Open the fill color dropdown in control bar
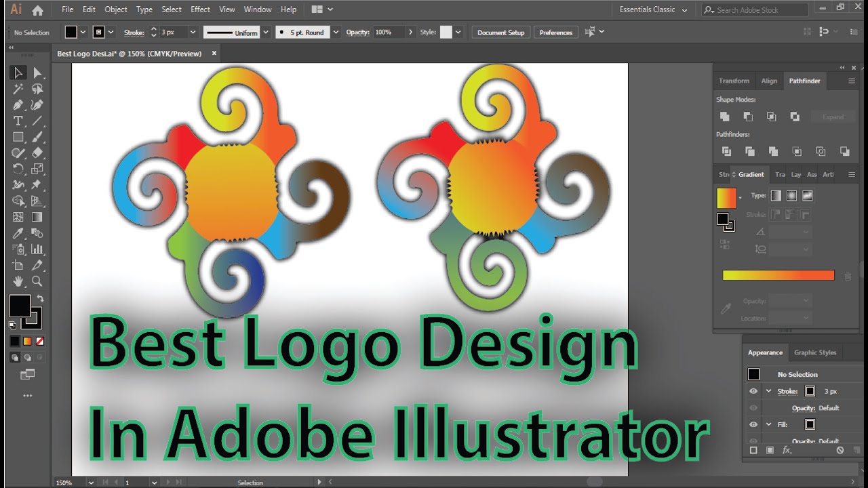 click(83, 32)
